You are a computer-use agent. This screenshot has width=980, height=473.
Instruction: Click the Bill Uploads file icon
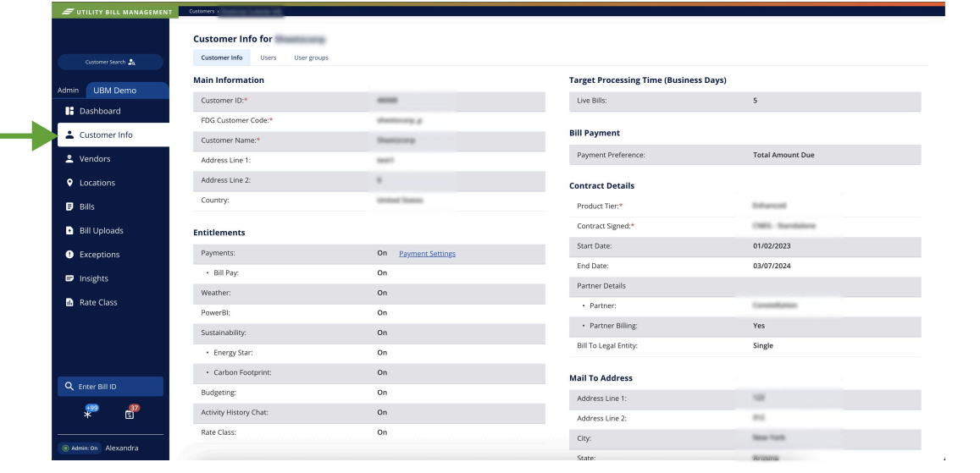(69, 231)
